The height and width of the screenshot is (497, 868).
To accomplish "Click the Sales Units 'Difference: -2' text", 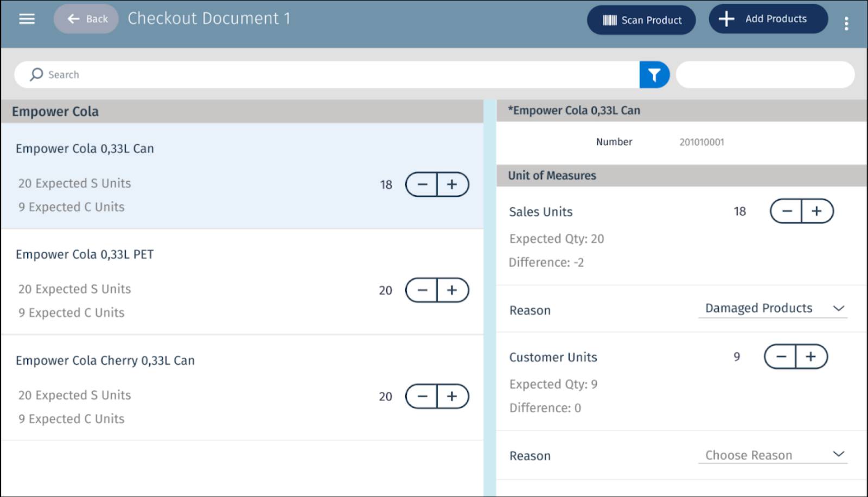I will (546, 263).
